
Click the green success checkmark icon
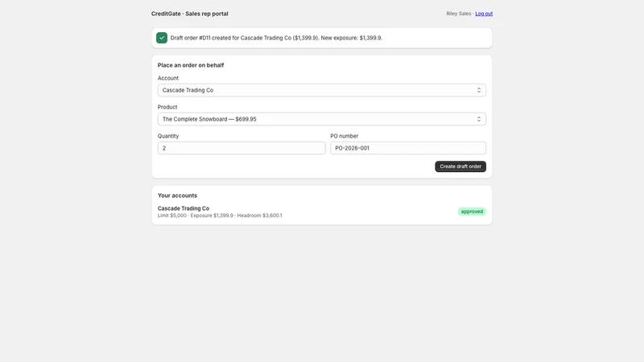pyautogui.click(x=162, y=38)
